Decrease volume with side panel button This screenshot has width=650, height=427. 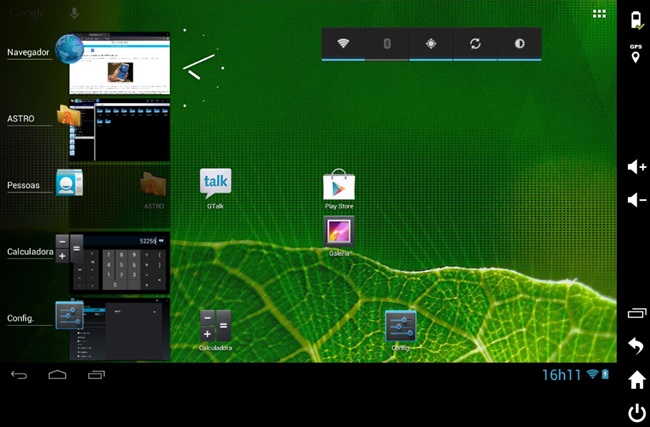click(637, 200)
